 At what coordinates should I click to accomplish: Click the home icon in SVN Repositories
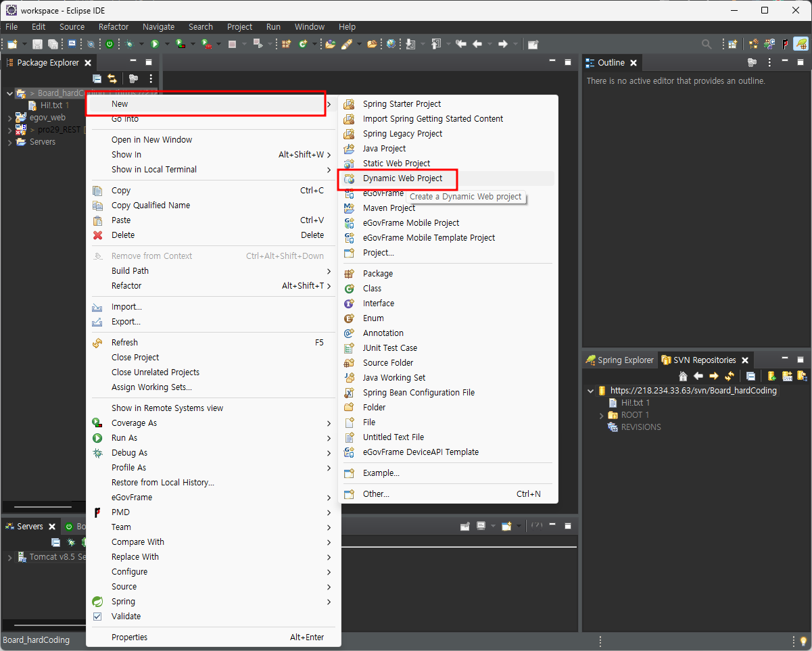[x=683, y=376]
